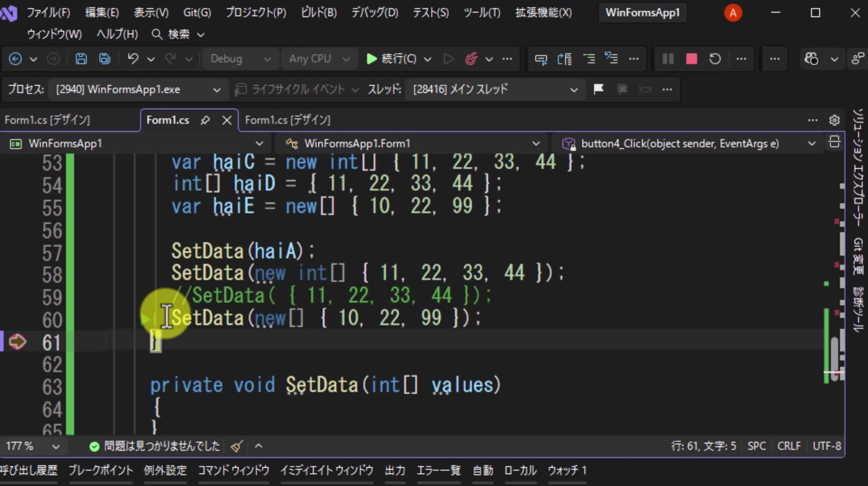The height and width of the screenshot is (486, 868).
Task: Click the red Stop debugging square
Action: point(691,59)
